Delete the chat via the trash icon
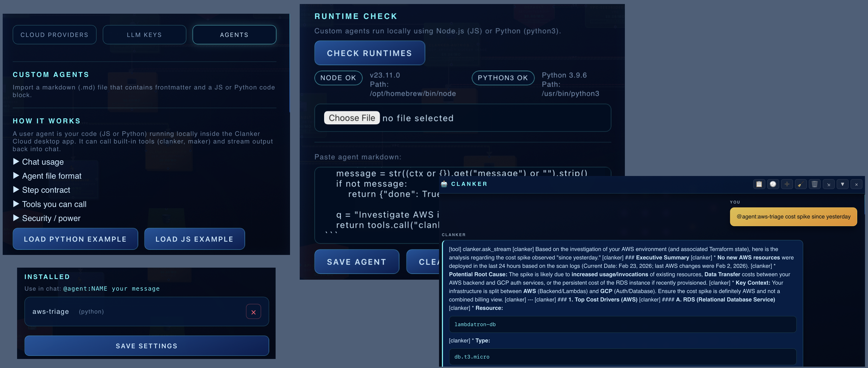This screenshot has width=868, height=368. click(815, 184)
